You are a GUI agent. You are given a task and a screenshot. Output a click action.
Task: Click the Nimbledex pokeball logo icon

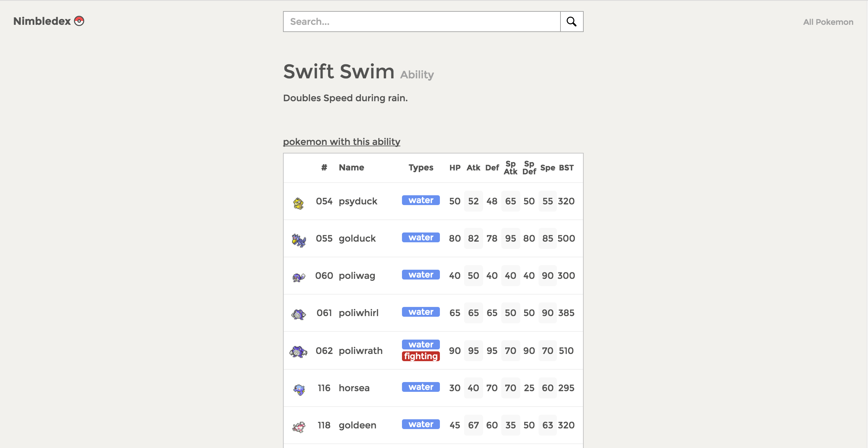[79, 21]
